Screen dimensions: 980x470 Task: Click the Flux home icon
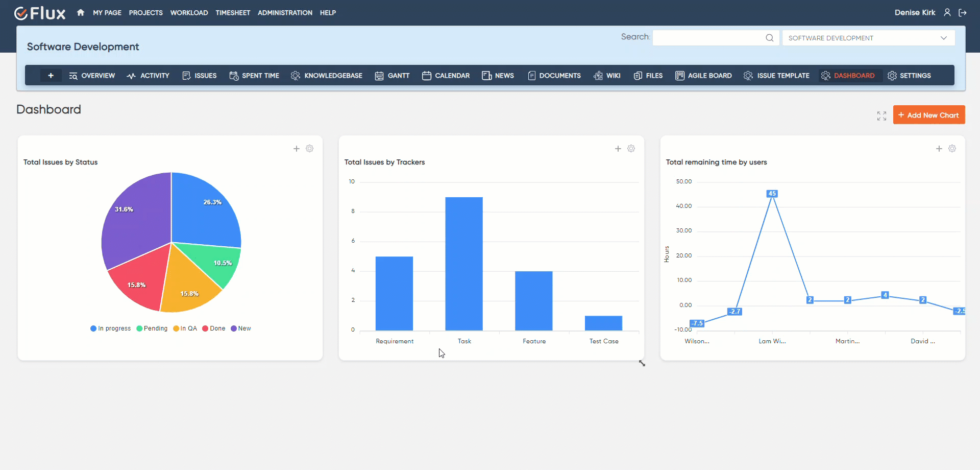click(81, 13)
